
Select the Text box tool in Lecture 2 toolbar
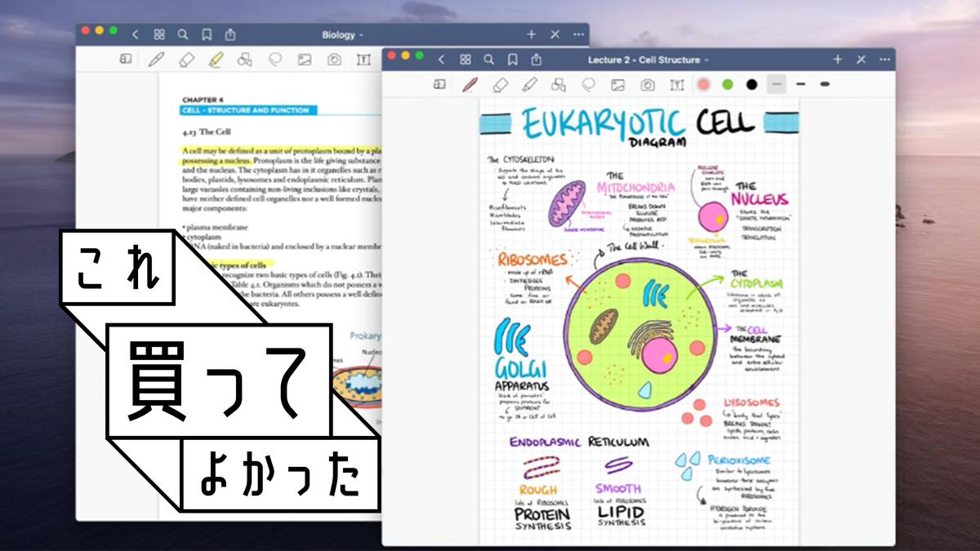coord(677,84)
